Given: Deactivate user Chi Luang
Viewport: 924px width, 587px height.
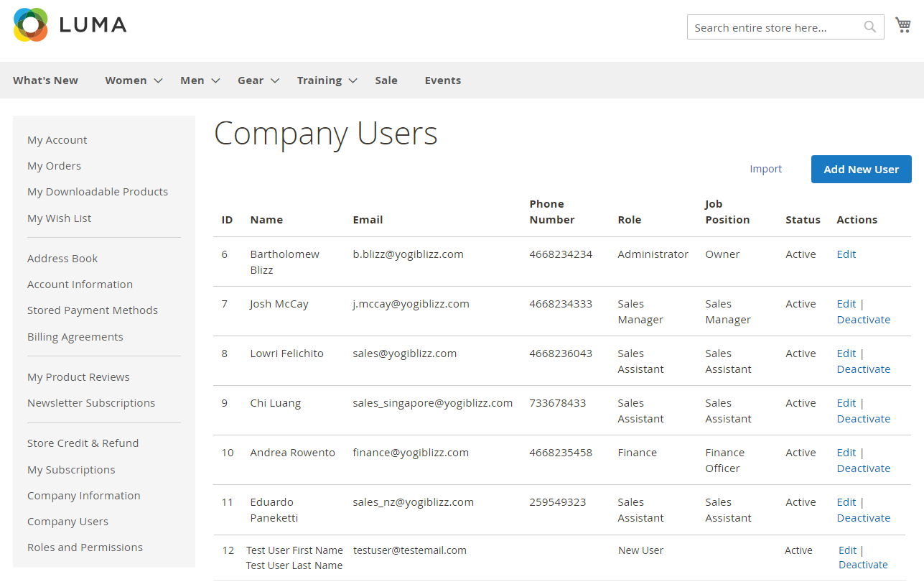Looking at the screenshot, I should click(864, 419).
